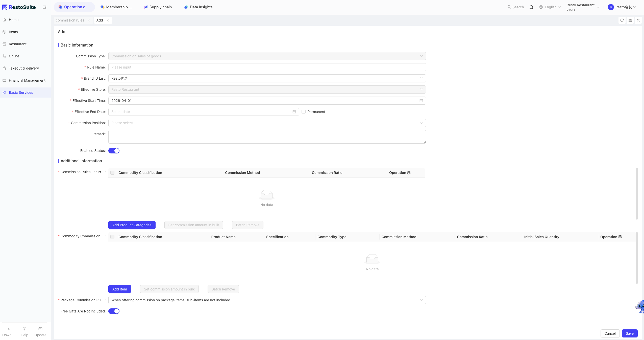Close the commission rules tab
This screenshot has height=340, width=644.
(x=89, y=20)
